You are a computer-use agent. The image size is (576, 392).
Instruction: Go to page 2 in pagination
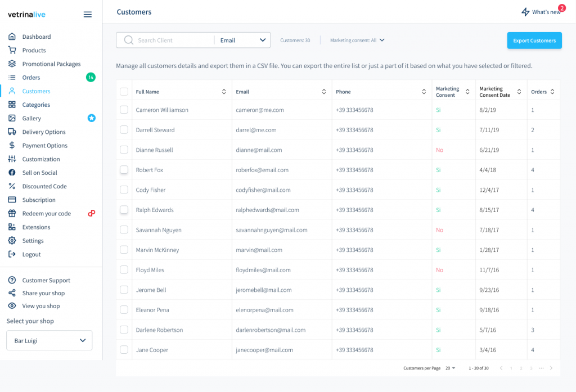pos(521,368)
